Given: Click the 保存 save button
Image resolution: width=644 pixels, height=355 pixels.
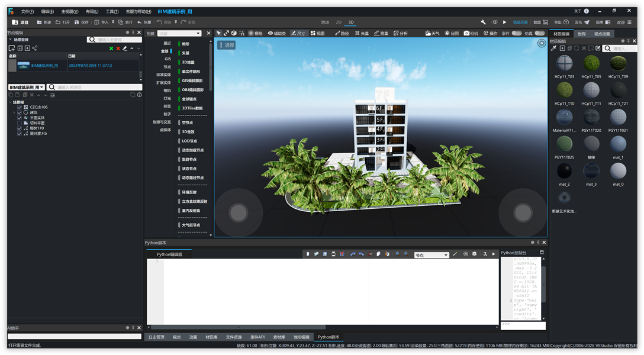Looking at the screenshot, I should tap(81, 22).
